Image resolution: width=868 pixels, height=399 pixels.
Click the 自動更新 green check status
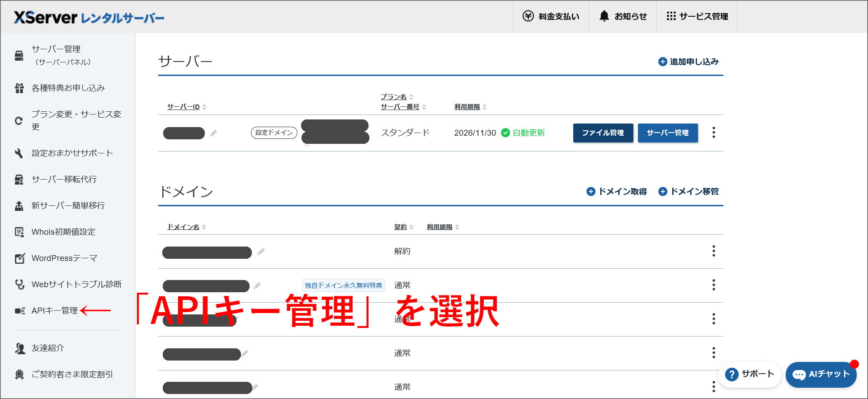(523, 133)
